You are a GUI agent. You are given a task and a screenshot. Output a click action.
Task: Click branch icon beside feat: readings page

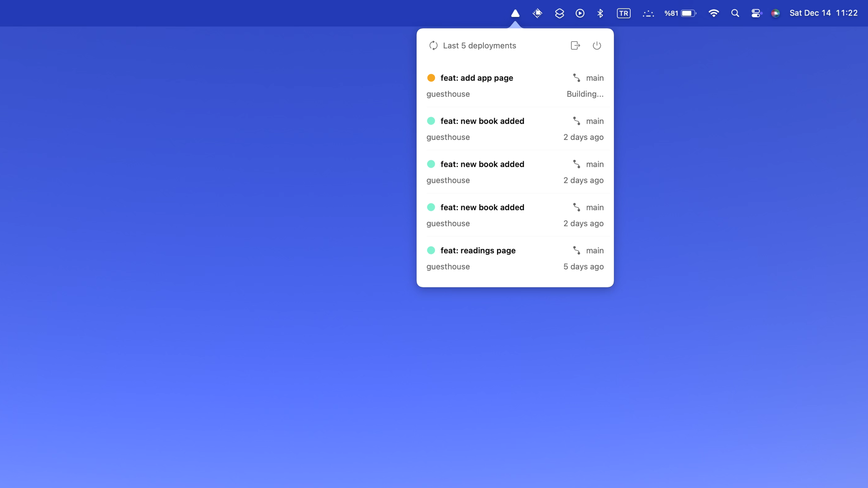(x=576, y=250)
